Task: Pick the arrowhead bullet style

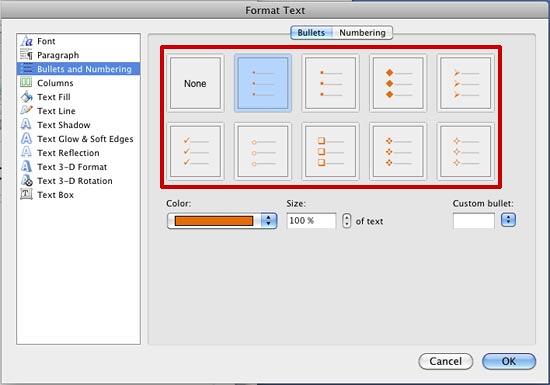Action: (x=465, y=83)
